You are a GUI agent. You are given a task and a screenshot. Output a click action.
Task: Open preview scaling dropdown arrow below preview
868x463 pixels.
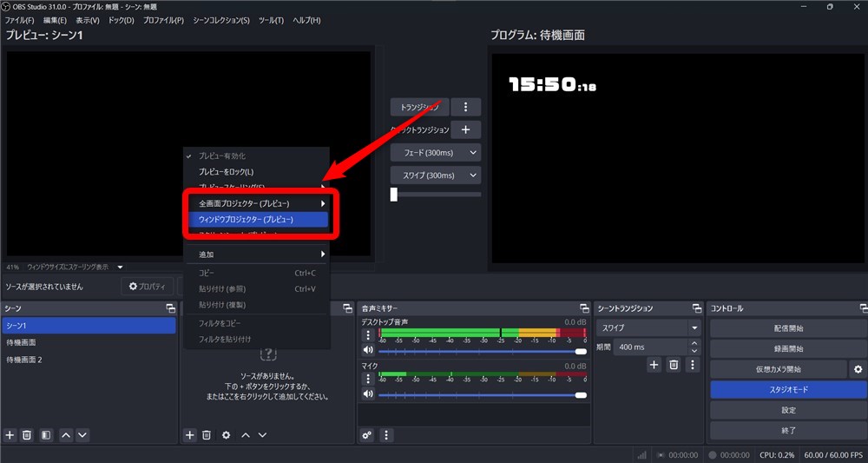[x=120, y=267]
